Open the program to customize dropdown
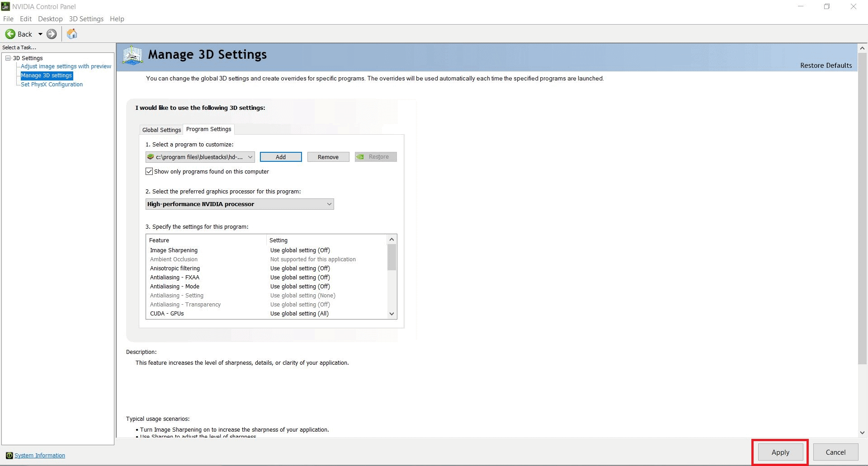Viewport: 868px width, 466px height. tap(200, 157)
